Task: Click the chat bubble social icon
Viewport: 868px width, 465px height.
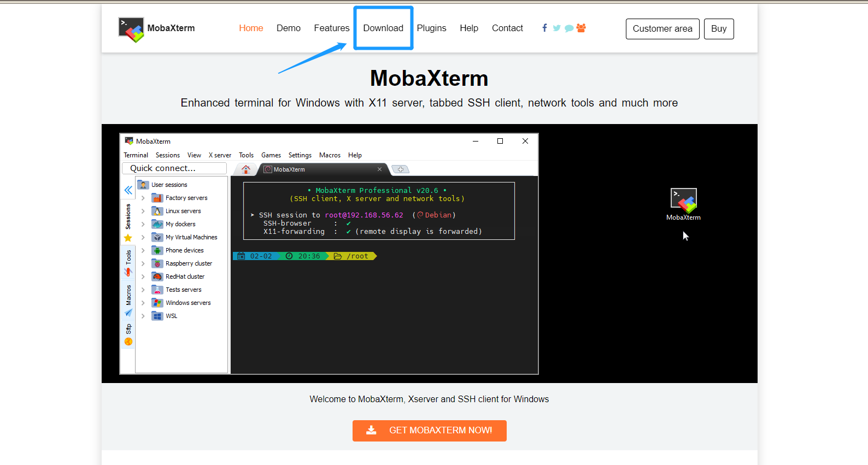Action: coord(569,28)
